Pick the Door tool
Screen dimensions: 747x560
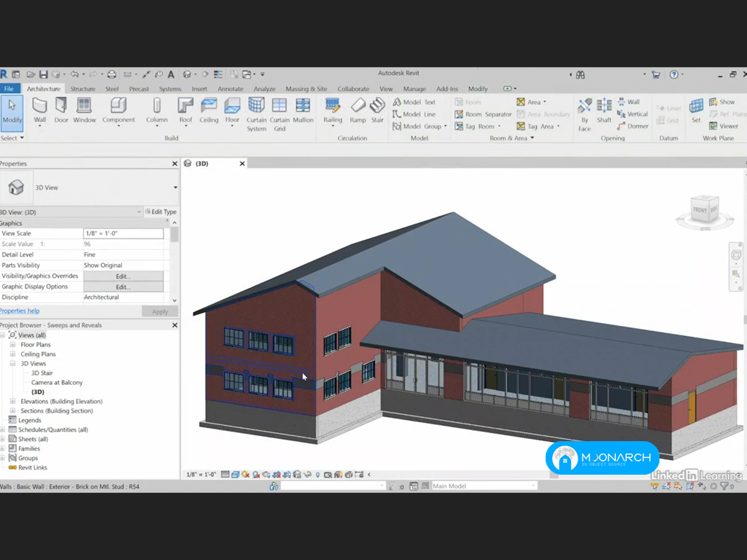pos(61,111)
